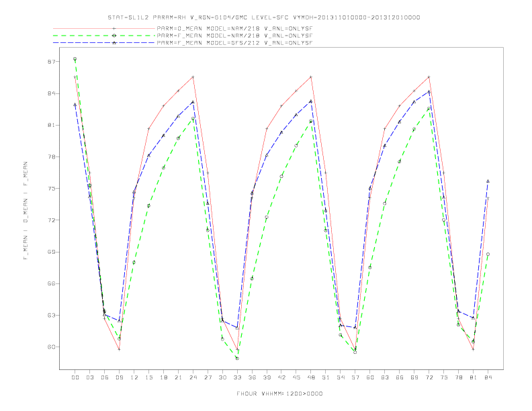Click x-axis forecast hour label 48

pos(311,377)
